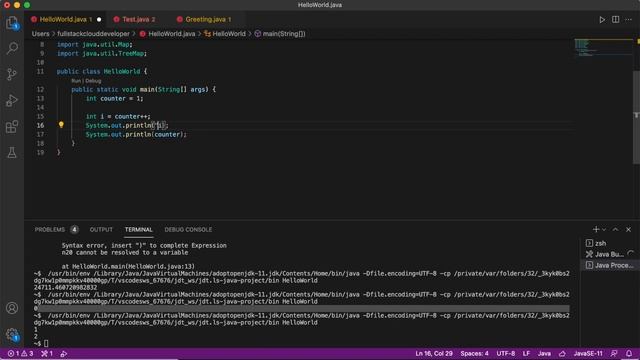Click the lightbulb quick fix on line 16
Image resolution: width=640 pixels, height=360 pixels.
61,125
